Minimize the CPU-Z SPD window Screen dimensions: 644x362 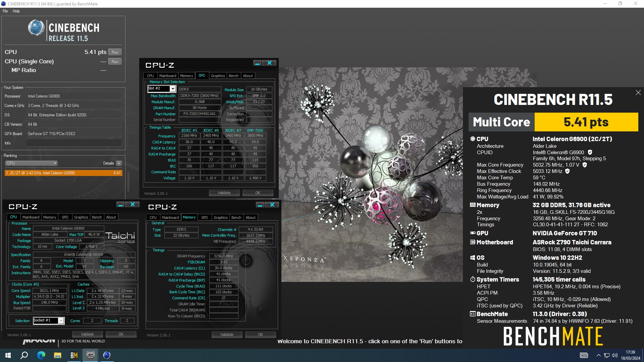click(x=257, y=63)
